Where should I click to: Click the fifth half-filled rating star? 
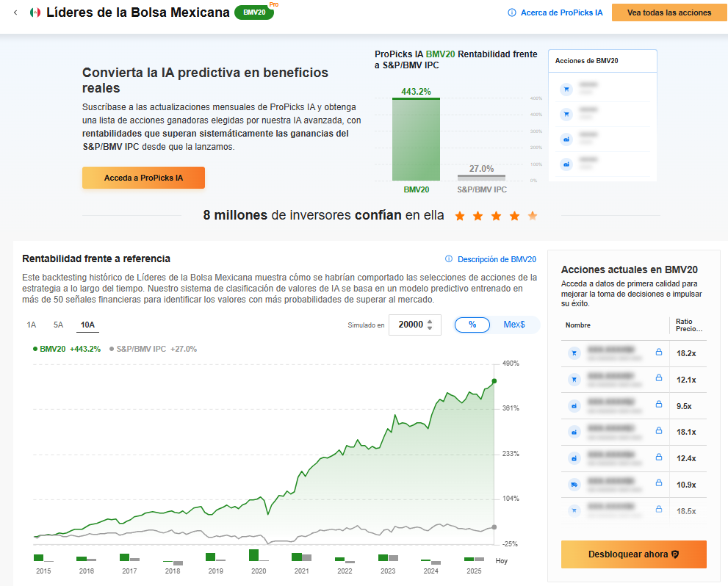click(x=533, y=216)
